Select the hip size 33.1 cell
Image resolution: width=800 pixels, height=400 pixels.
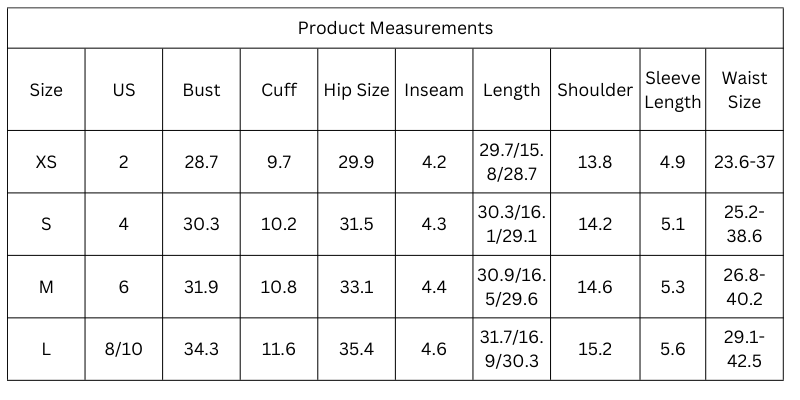pos(357,287)
